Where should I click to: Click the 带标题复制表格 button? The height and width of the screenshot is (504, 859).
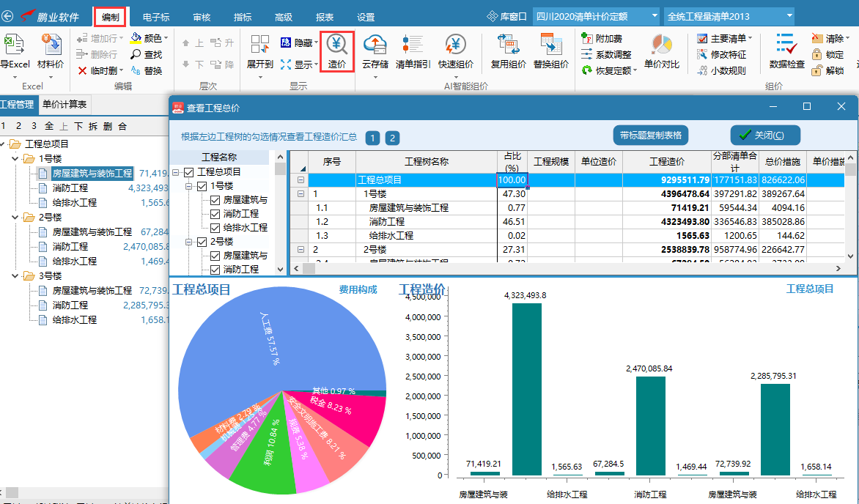pos(650,136)
